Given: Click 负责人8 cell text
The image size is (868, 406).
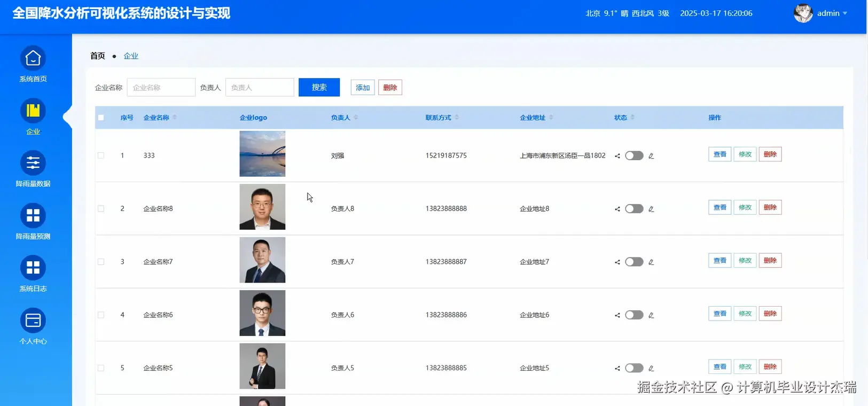Looking at the screenshot, I should pos(342,209).
